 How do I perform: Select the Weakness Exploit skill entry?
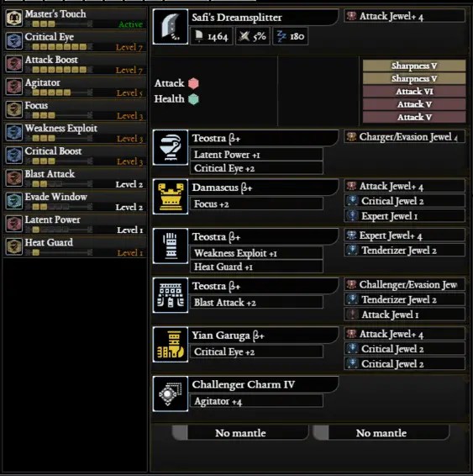click(75, 132)
